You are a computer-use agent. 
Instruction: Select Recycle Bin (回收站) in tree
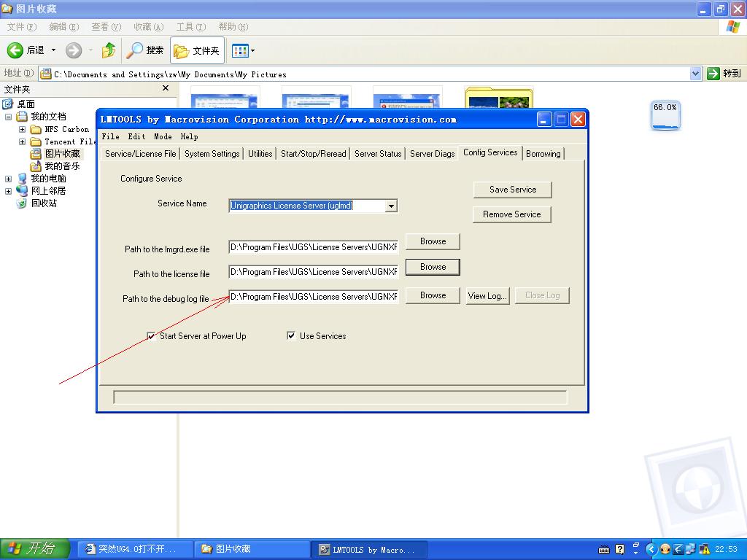tap(44, 203)
